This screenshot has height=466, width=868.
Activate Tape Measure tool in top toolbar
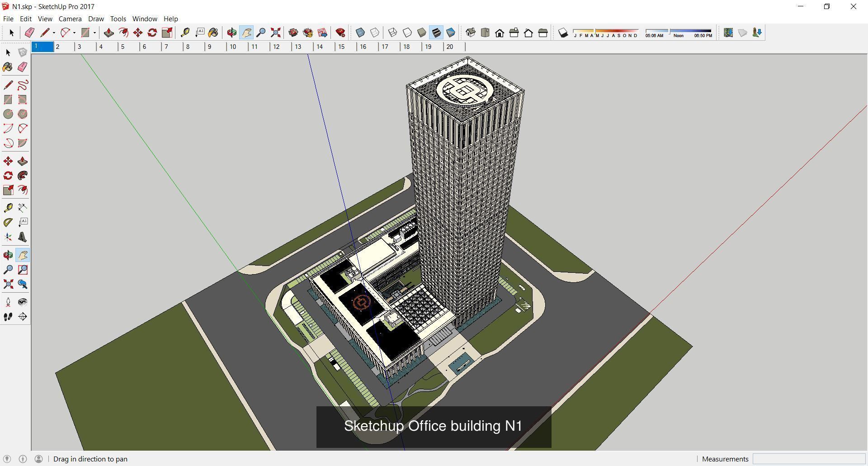pos(185,33)
